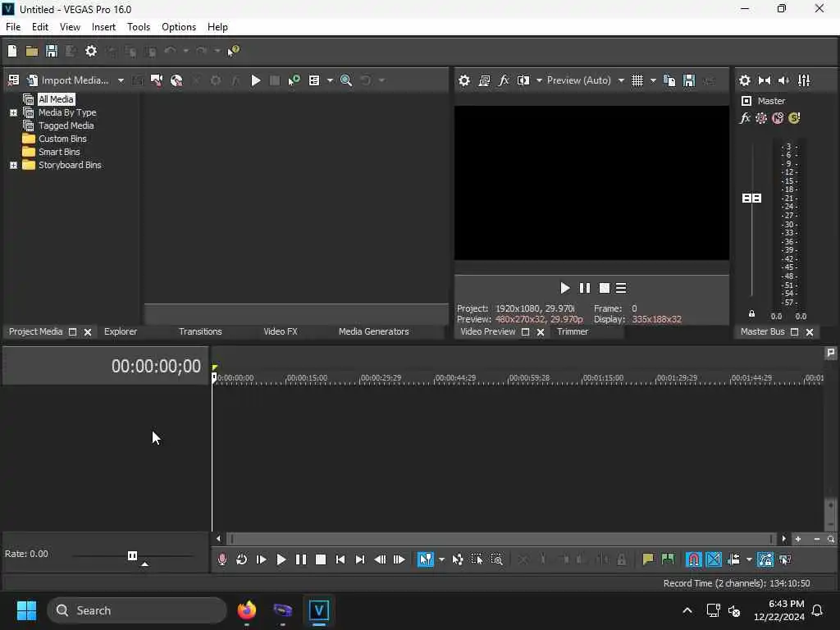Toggle the split screen view icon
Screen dimensions: 840x630
pyautogui.click(x=523, y=80)
